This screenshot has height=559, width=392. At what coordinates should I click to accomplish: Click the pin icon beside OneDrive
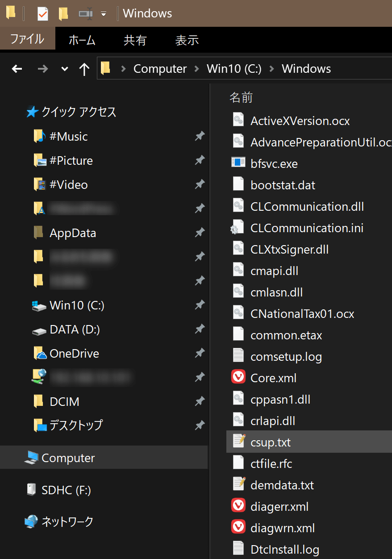[200, 354]
